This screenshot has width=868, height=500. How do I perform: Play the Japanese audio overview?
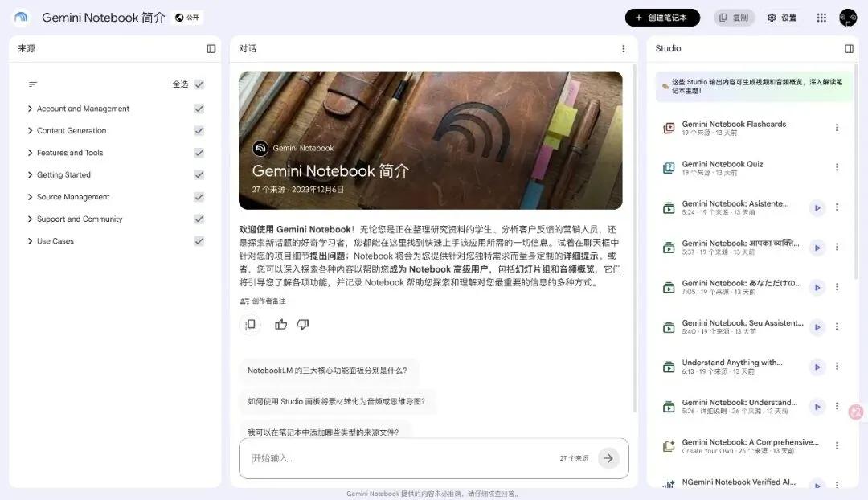tap(817, 287)
